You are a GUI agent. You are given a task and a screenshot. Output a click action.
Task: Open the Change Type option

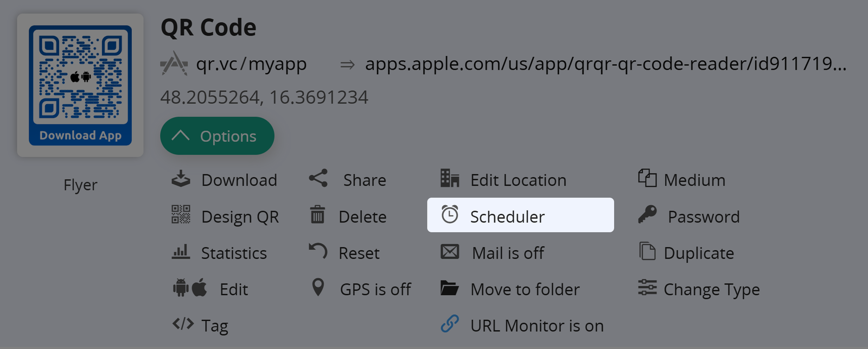[711, 289]
